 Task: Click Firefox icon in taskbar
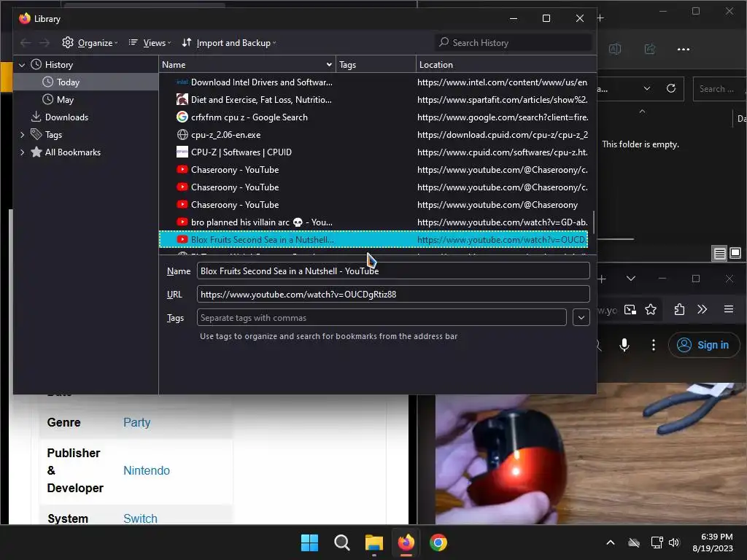[x=406, y=542]
